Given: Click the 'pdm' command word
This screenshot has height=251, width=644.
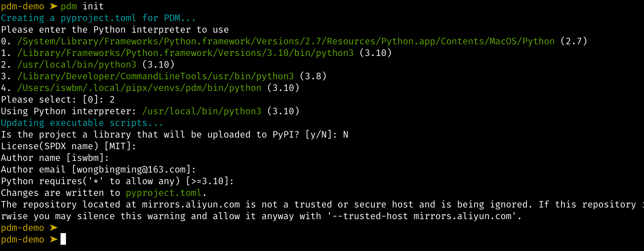Looking at the screenshot, I should 69,7.
